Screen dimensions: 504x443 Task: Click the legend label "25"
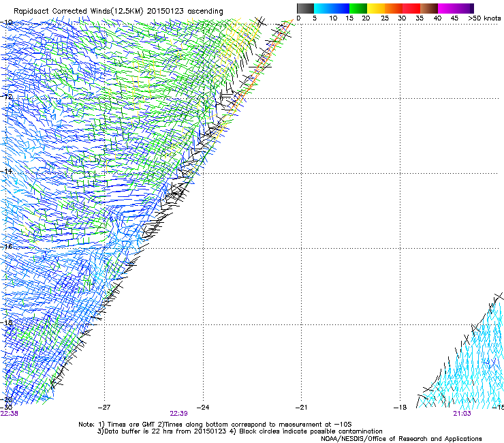click(x=385, y=18)
